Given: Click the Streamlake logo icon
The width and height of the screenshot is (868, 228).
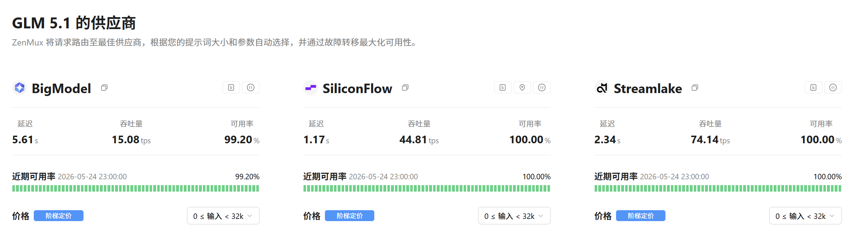Looking at the screenshot, I should (602, 88).
